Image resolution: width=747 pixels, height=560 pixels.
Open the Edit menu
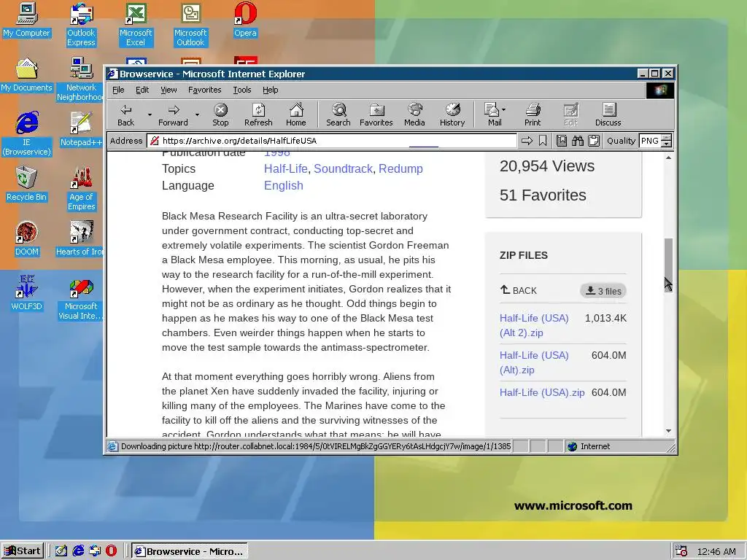pyautogui.click(x=142, y=90)
